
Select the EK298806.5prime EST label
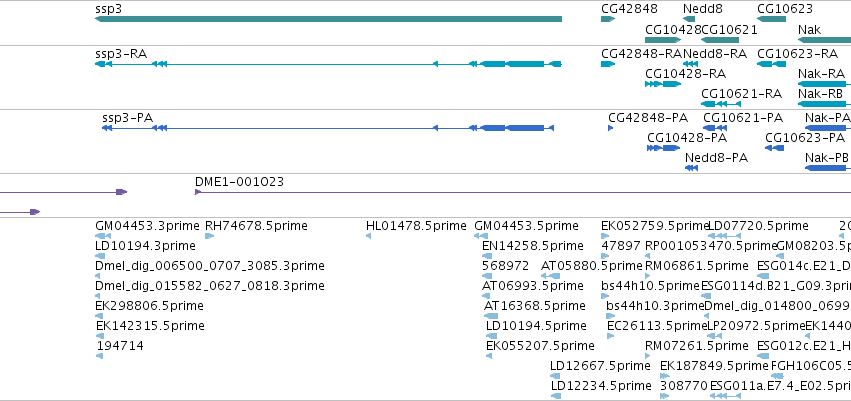[149, 306]
